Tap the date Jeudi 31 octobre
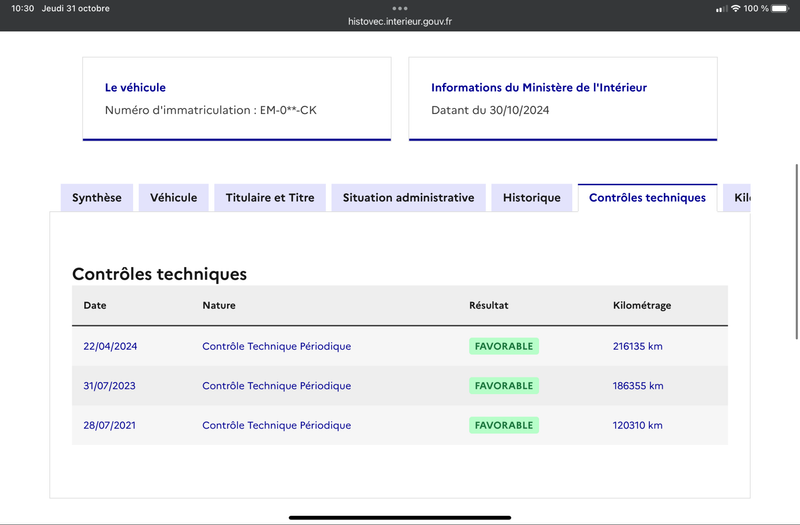Image resolution: width=800 pixels, height=525 pixels. click(76, 8)
